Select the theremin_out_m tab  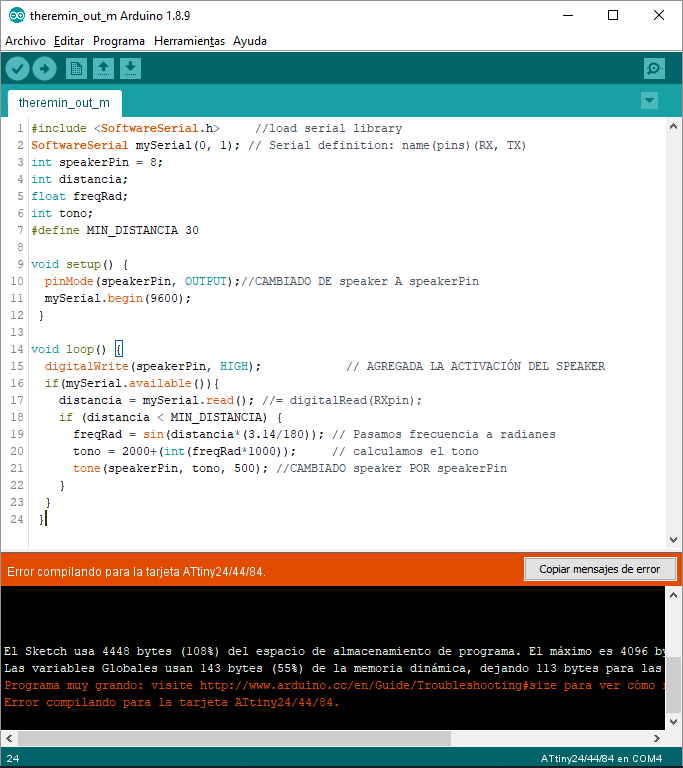pyautogui.click(x=64, y=103)
